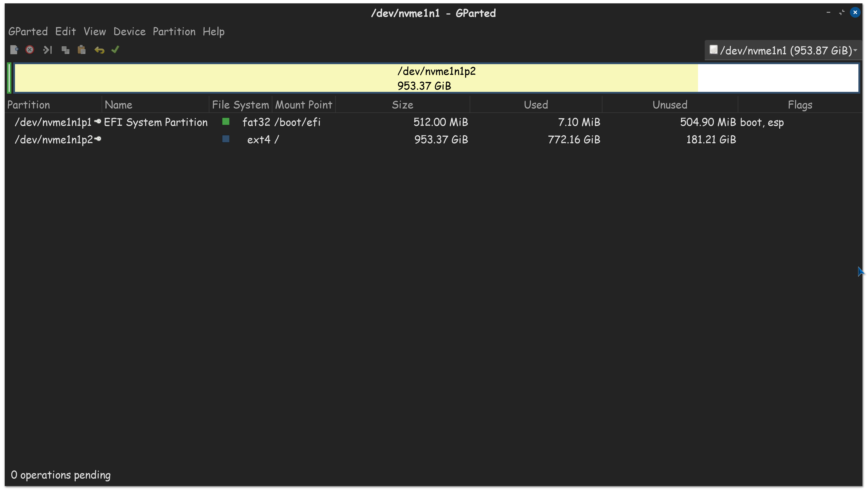The image size is (868, 493).
Task: Open the Help menu
Action: point(214,32)
